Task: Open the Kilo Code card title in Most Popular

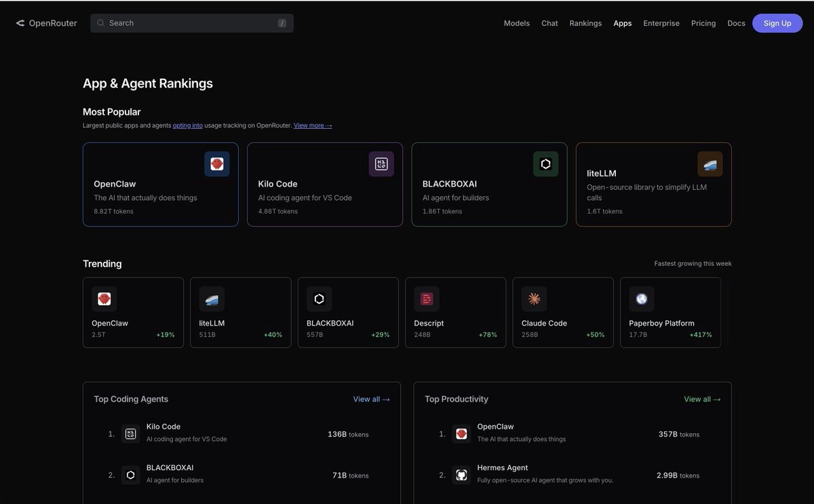Action: pyautogui.click(x=277, y=184)
